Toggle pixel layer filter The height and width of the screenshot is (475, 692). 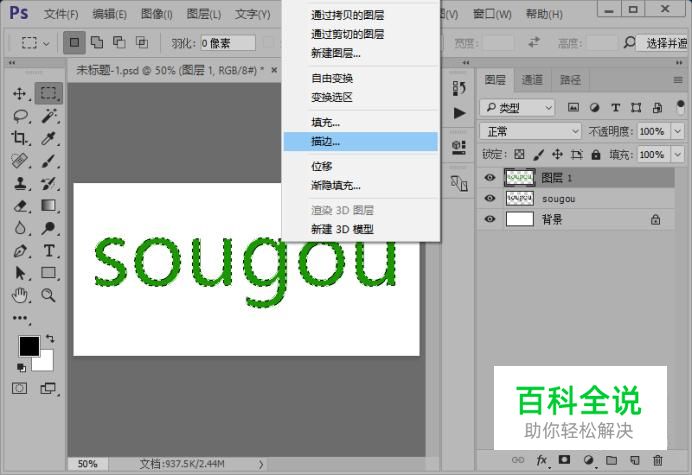(x=573, y=107)
